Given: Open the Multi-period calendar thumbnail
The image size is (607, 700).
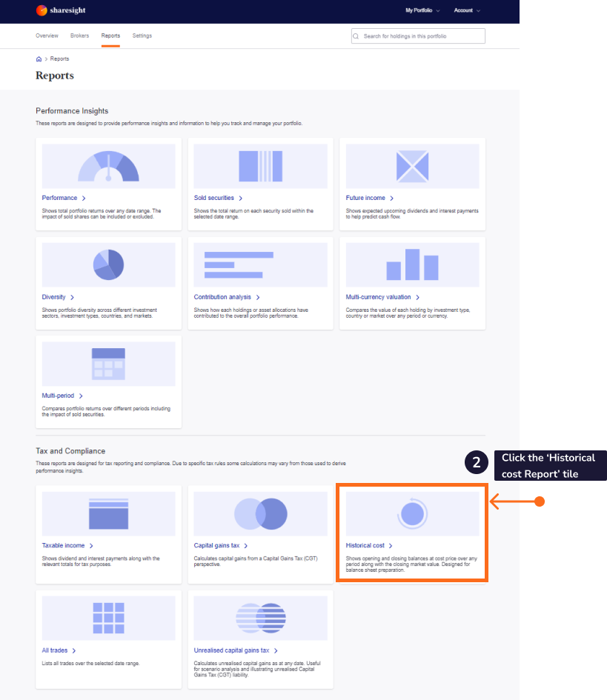Looking at the screenshot, I should [108, 364].
